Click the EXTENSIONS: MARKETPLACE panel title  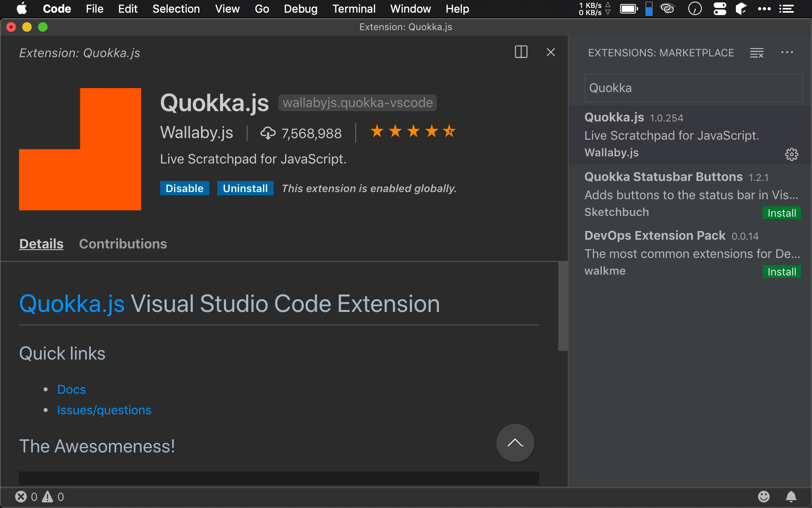point(661,53)
